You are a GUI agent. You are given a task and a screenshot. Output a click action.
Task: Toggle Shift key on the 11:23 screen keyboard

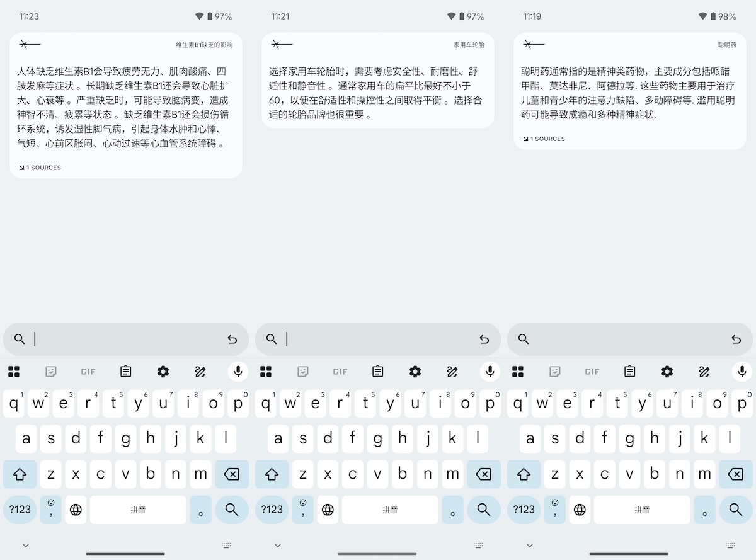[x=20, y=474]
